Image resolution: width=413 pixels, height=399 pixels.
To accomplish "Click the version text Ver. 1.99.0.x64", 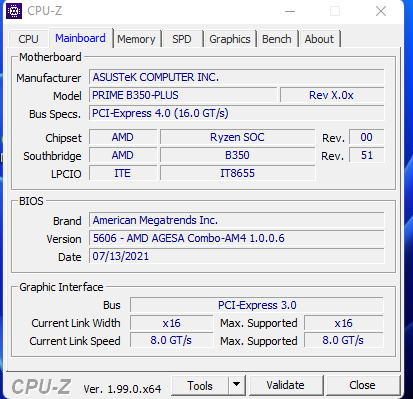I will [x=122, y=389].
